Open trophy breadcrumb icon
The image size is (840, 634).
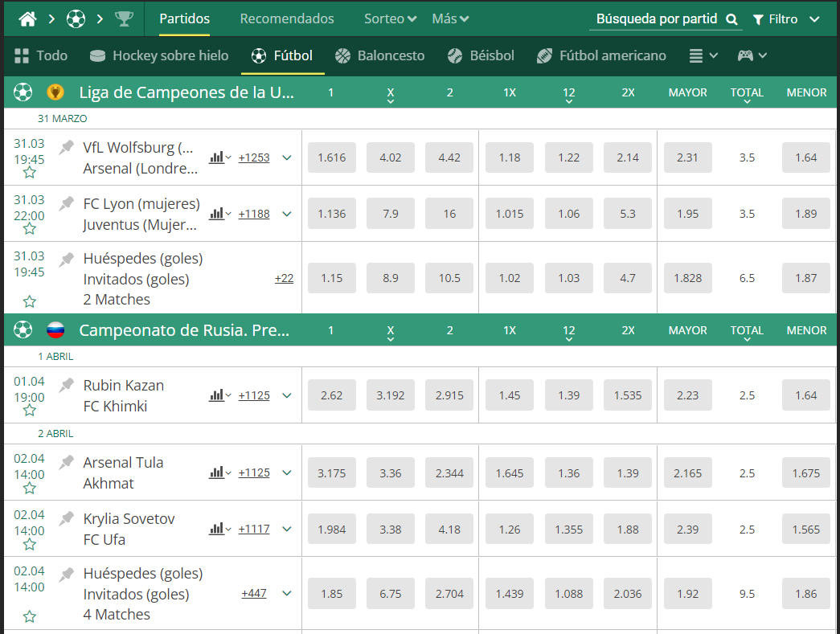click(124, 19)
